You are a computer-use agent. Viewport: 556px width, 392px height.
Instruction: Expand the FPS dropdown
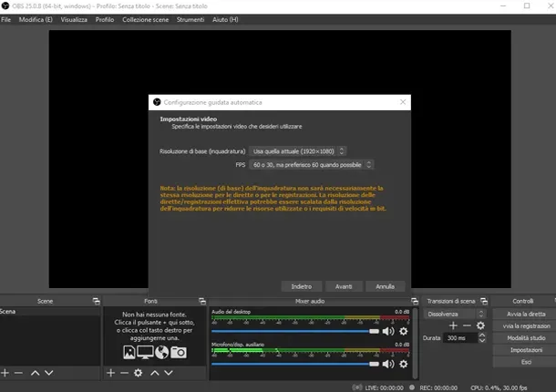[312, 165]
